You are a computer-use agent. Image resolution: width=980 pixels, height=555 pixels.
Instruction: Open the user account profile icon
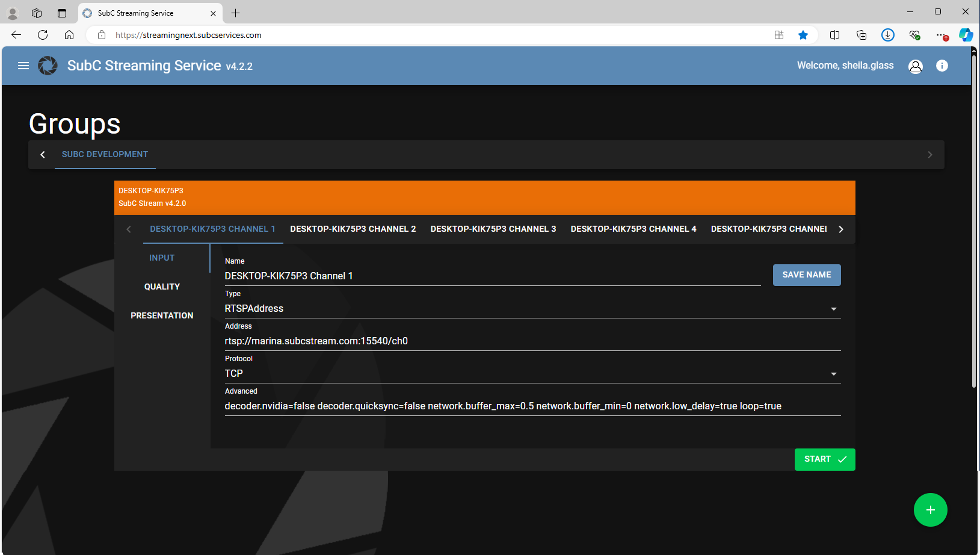pyautogui.click(x=916, y=66)
